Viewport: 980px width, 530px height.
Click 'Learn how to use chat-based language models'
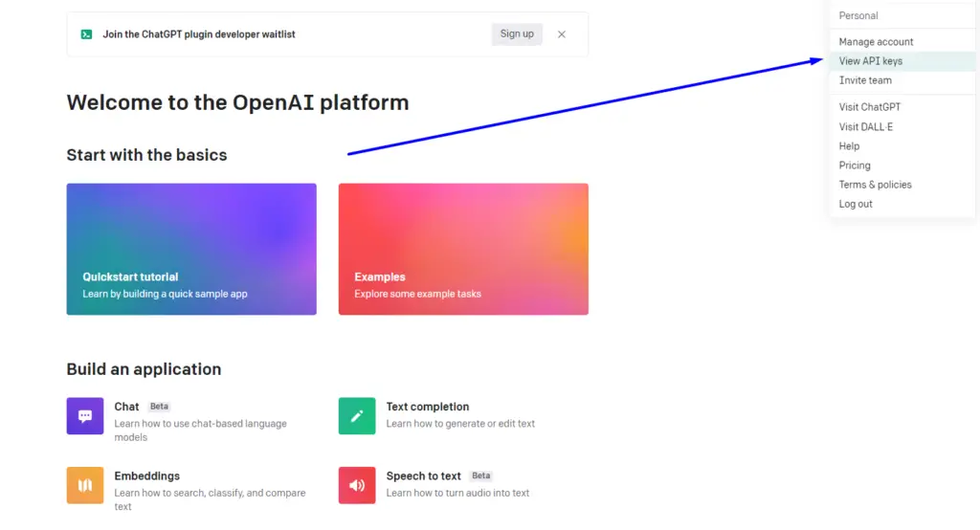coord(200,431)
